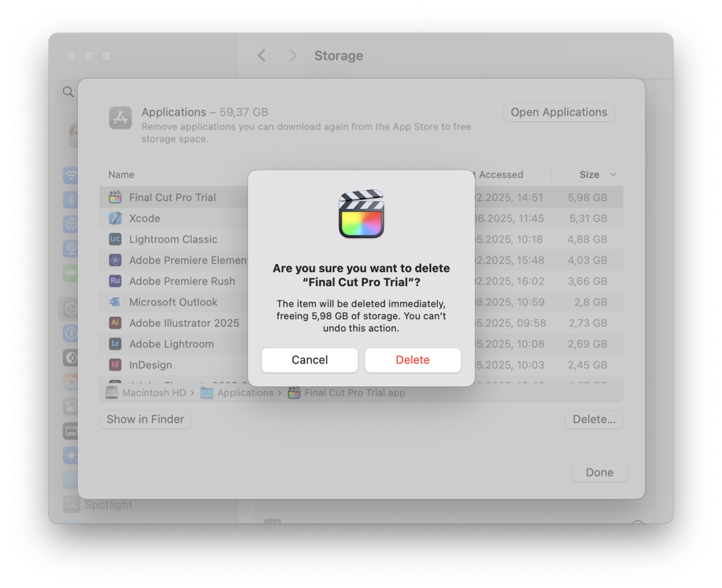
Task: Click the 2,8 GB size cell
Action: coord(591,302)
